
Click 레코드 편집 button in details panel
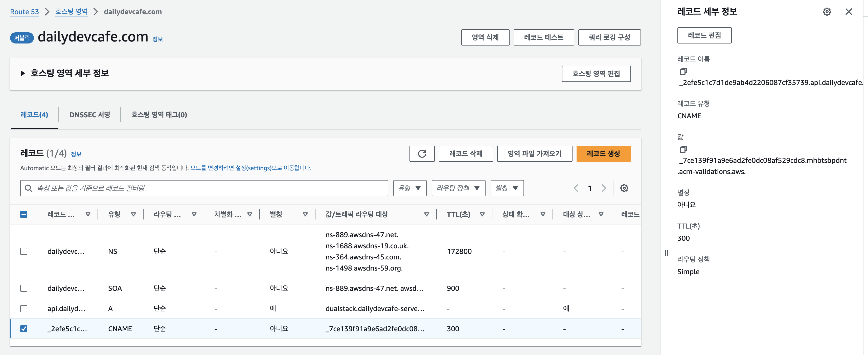click(704, 35)
